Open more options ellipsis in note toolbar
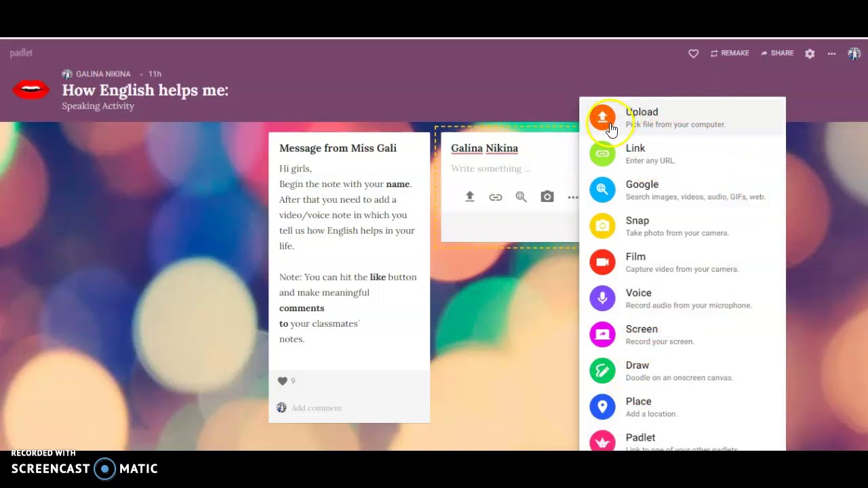 coord(573,197)
